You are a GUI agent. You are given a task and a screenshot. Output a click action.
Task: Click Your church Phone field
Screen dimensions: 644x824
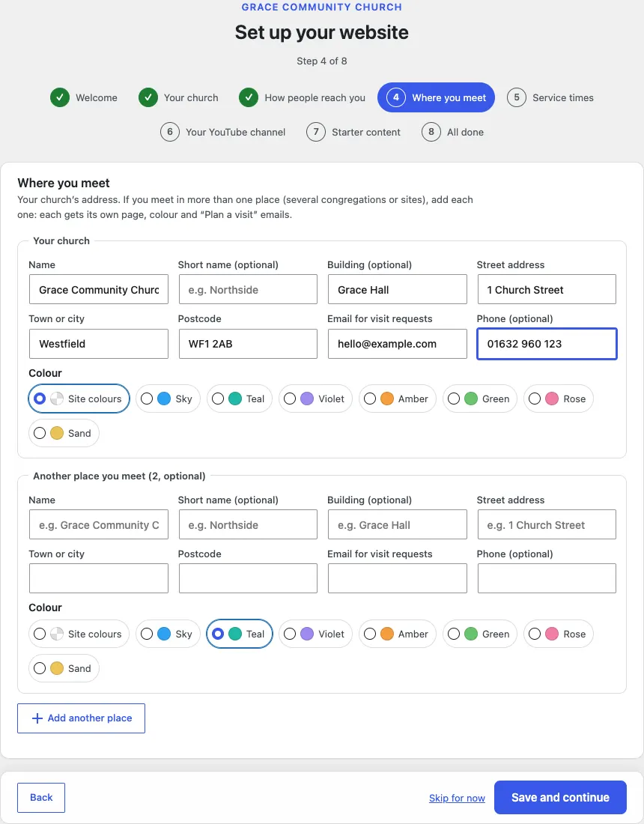(547, 344)
